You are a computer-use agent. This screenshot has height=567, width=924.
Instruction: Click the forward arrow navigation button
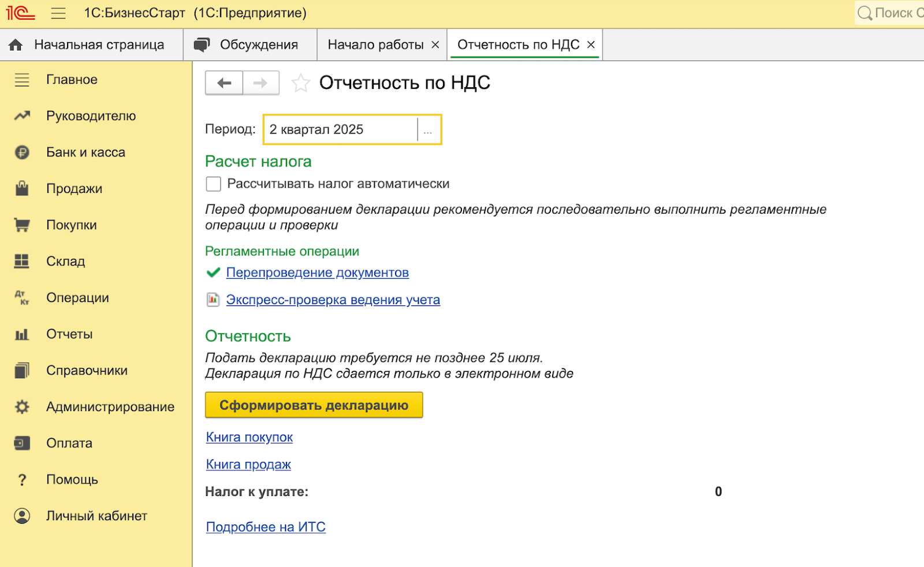261,83
